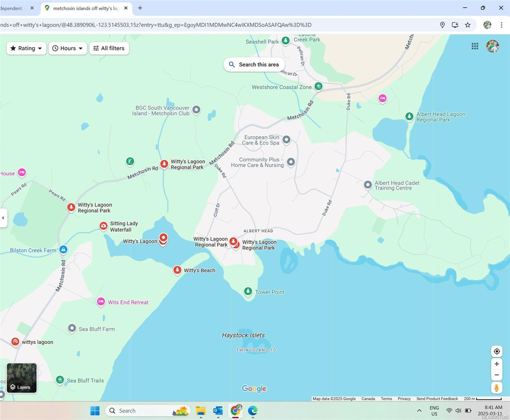This screenshot has width=510, height=420.
Task: Show your current location on map
Action: click(497, 351)
